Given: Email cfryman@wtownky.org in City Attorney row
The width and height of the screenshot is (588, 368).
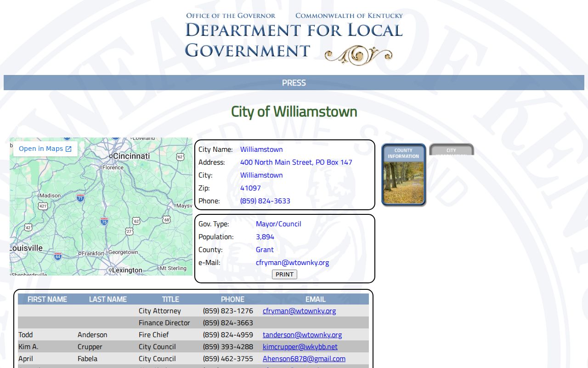Looking at the screenshot, I should pos(299,311).
